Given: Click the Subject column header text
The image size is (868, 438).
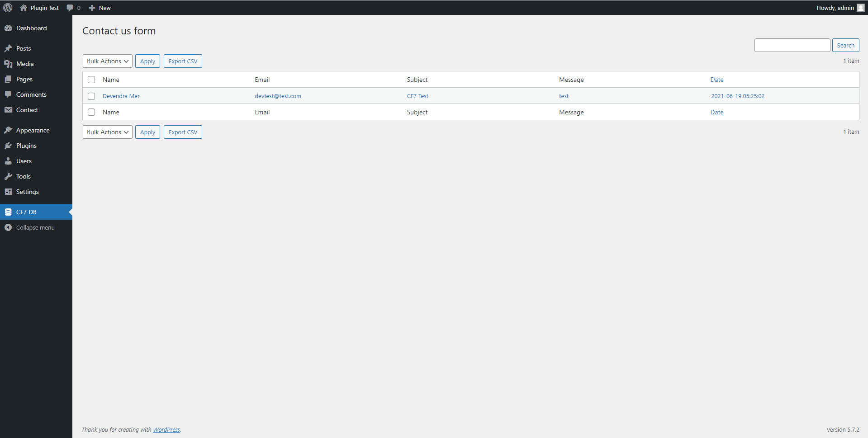Looking at the screenshot, I should pos(417,80).
